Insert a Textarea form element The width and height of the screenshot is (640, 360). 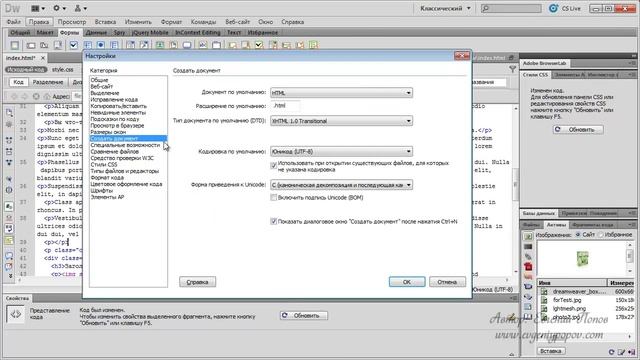58,45
